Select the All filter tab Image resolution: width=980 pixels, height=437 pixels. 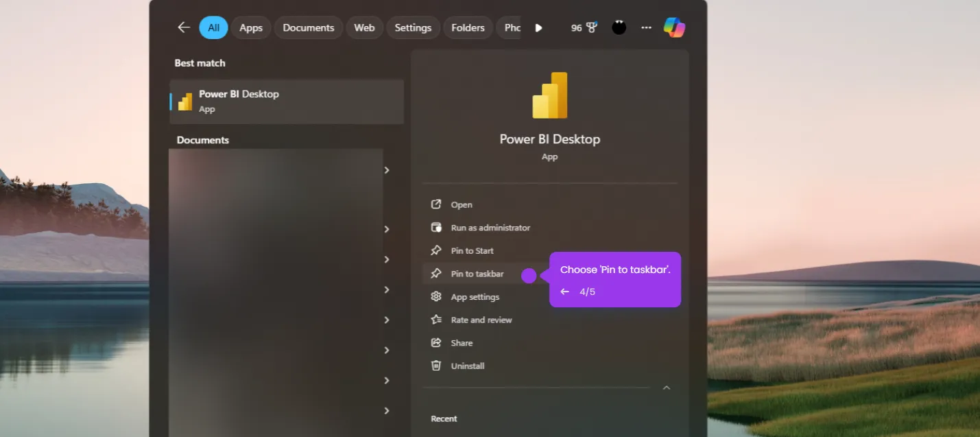[x=213, y=27]
